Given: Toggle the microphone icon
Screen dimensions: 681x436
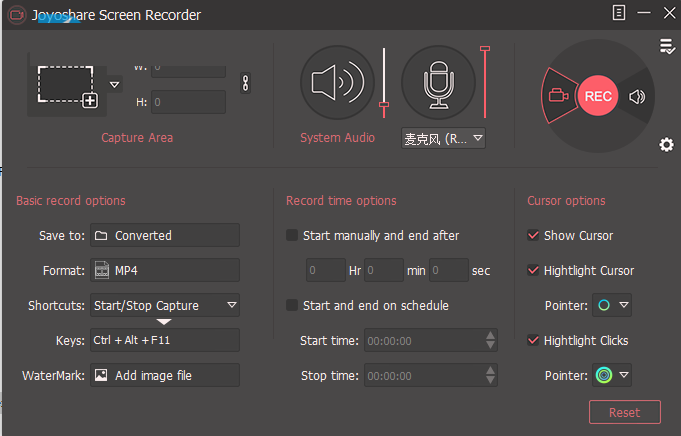Looking at the screenshot, I should [x=438, y=82].
